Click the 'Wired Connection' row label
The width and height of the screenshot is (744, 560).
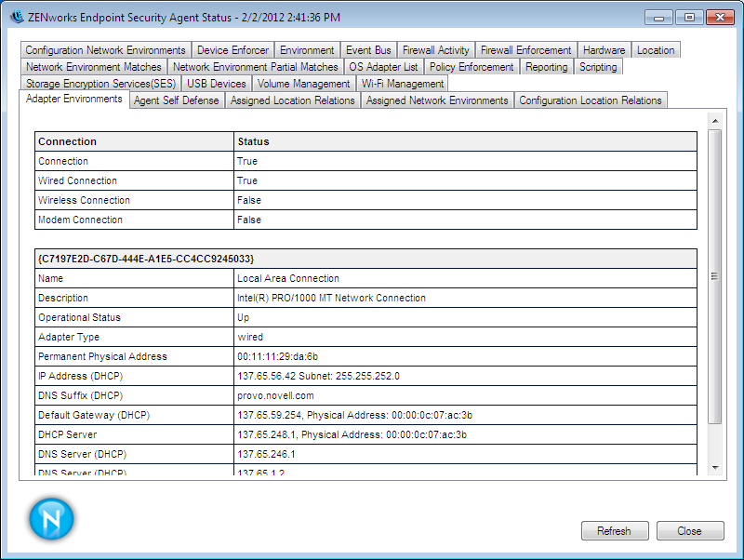coord(77,180)
